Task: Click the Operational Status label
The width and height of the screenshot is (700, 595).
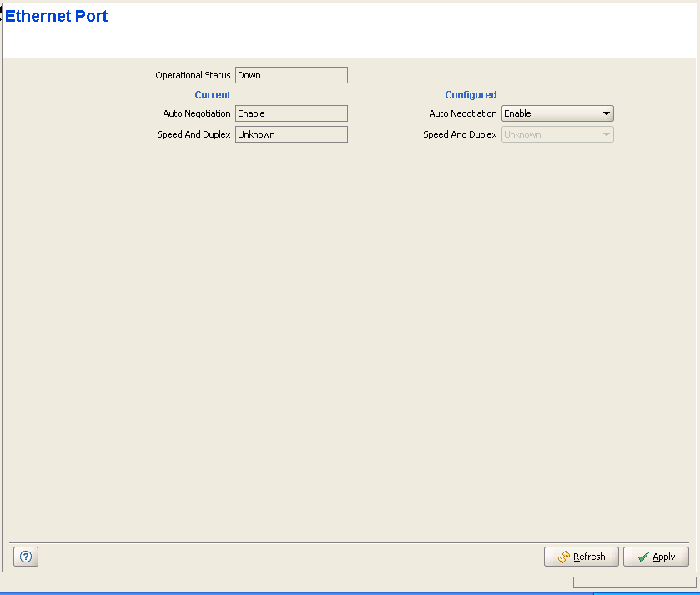Action: point(193,75)
